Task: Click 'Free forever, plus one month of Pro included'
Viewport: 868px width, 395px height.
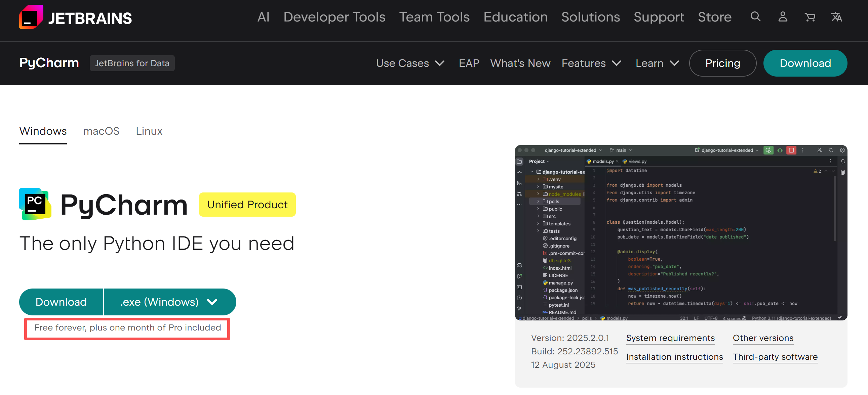Action: 127,327
